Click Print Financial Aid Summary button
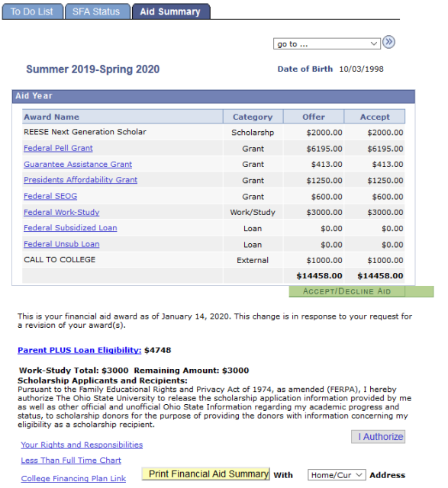448x488 pixels. (x=206, y=474)
